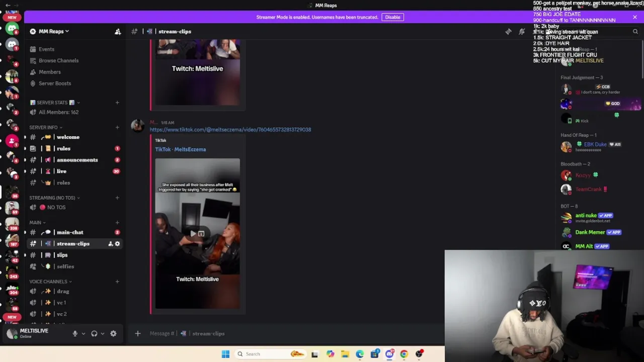644x362 pixels.
Task: Open OBS Studio taskbar icon
Action: click(419, 354)
